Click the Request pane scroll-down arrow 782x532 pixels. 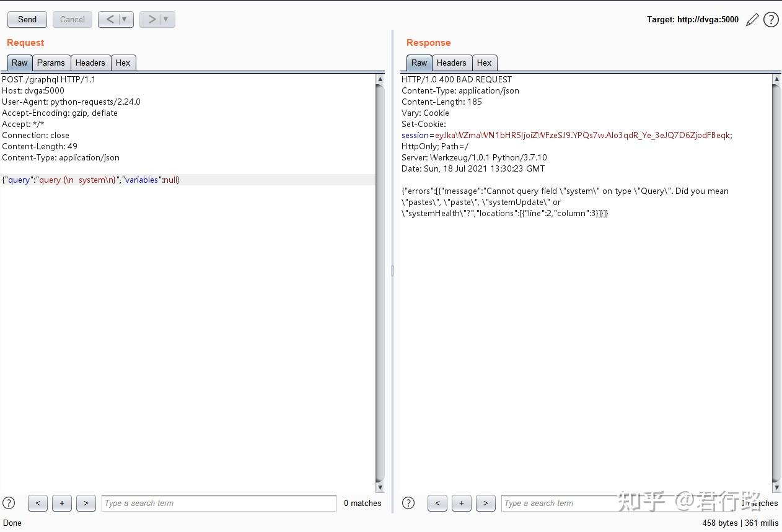pyautogui.click(x=380, y=487)
